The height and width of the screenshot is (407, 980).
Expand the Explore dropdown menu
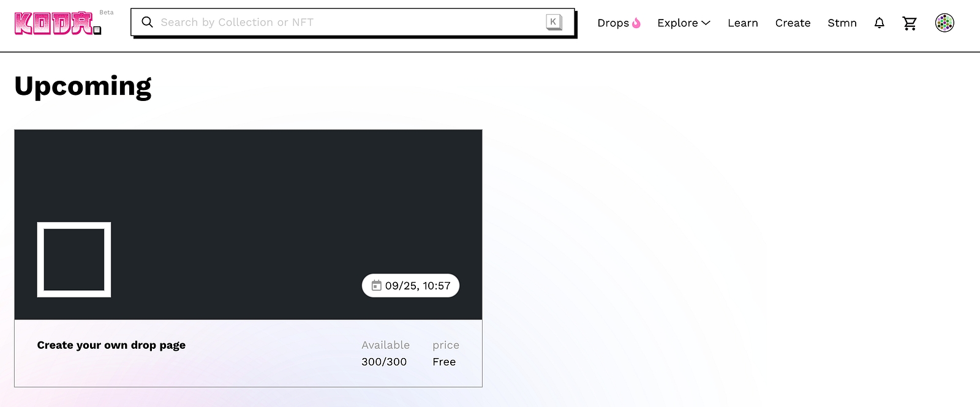pos(677,23)
